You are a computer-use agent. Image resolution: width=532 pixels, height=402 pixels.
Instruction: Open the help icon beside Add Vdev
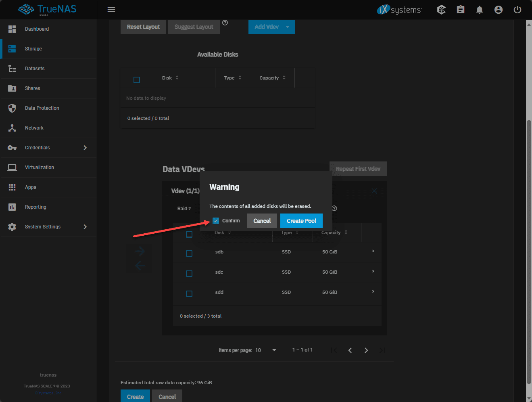point(225,23)
